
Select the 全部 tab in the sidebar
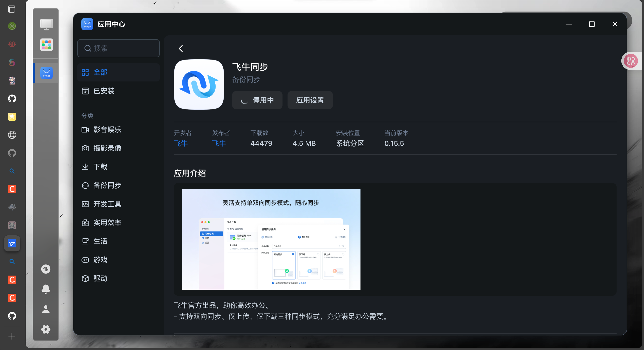pos(118,72)
